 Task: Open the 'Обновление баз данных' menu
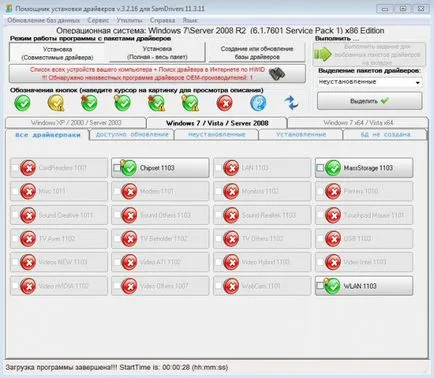click(x=43, y=20)
